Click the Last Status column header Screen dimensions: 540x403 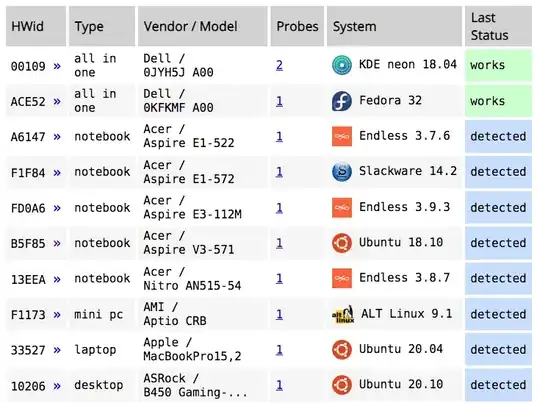pyautogui.click(x=498, y=26)
